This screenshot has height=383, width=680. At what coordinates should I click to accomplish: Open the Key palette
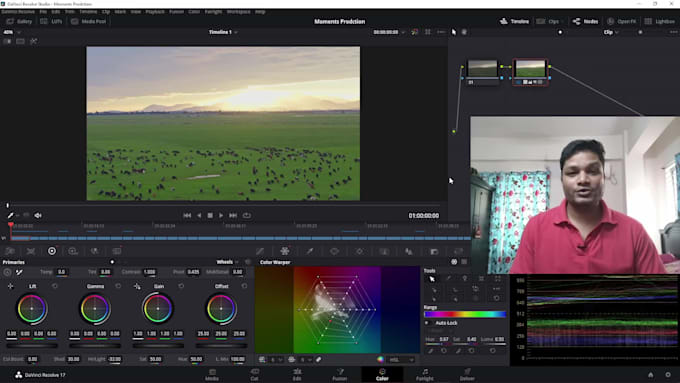click(434, 251)
